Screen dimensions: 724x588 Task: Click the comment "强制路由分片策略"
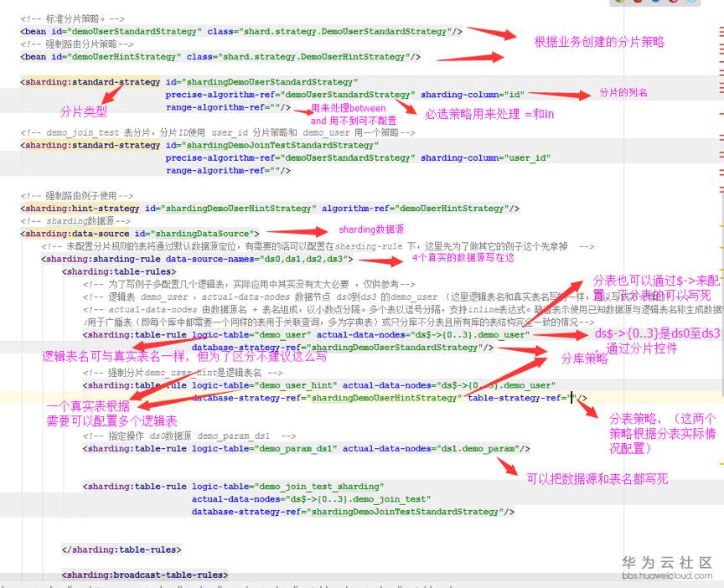click(76, 44)
